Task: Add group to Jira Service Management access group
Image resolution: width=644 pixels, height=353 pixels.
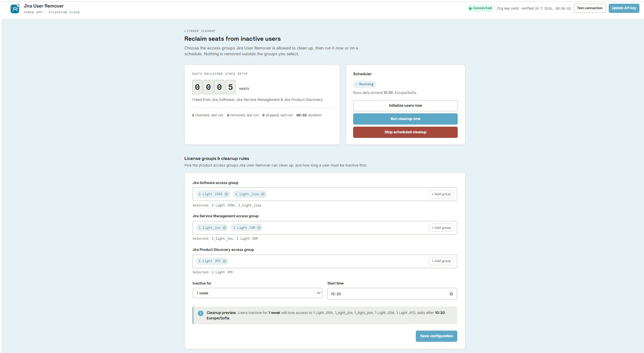Action: [441, 228]
